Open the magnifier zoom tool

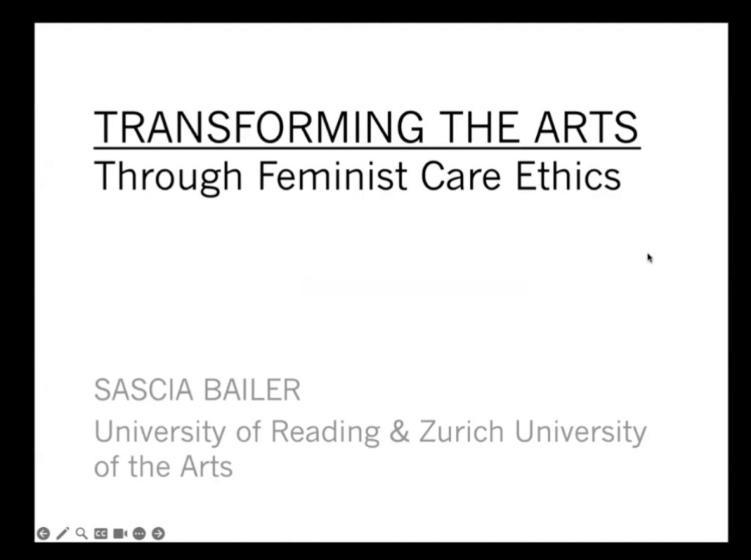click(x=81, y=534)
